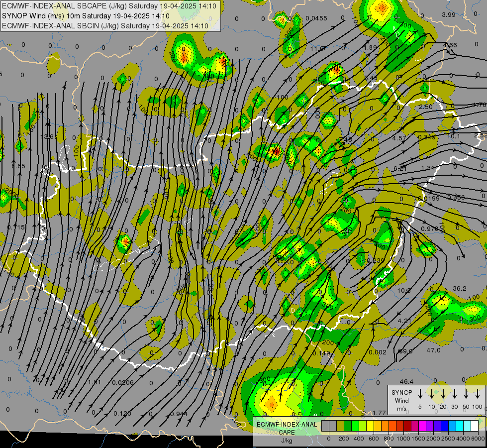Click the 30 m/s wind arrow in legend
The width and height of the screenshot is (487, 448).
click(x=454, y=394)
